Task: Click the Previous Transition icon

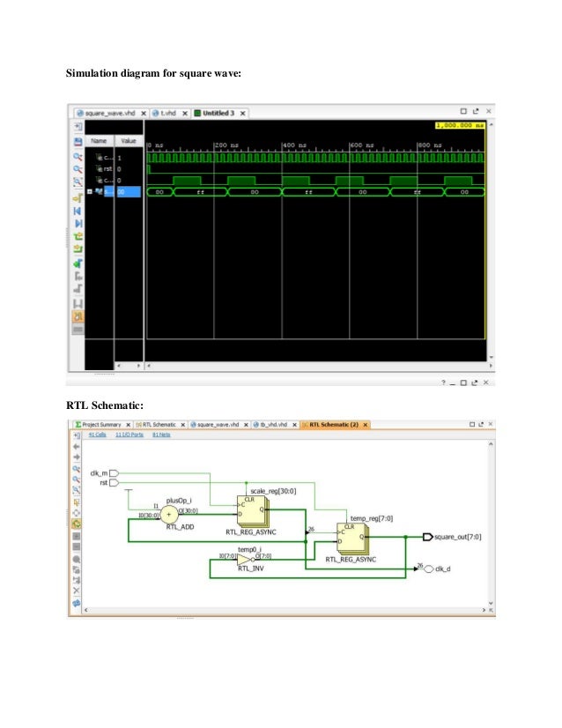Action: tap(78, 236)
